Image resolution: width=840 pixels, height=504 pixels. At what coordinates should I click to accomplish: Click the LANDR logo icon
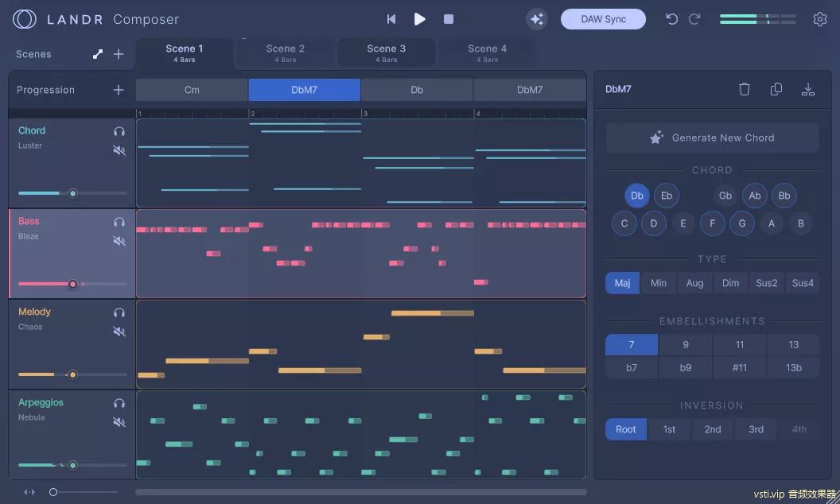coord(24,19)
